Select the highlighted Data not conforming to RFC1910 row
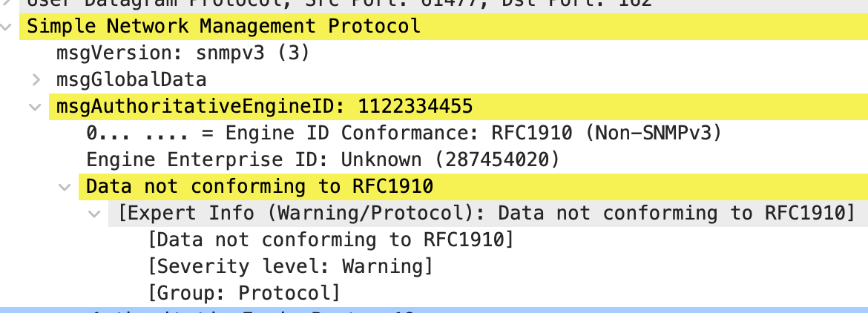Screen dimensions: 868x313 (260, 186)
